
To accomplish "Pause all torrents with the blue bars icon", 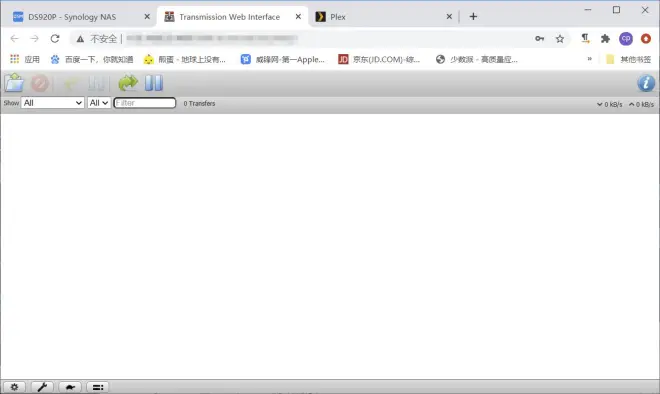I will click(x=154, y=83).
